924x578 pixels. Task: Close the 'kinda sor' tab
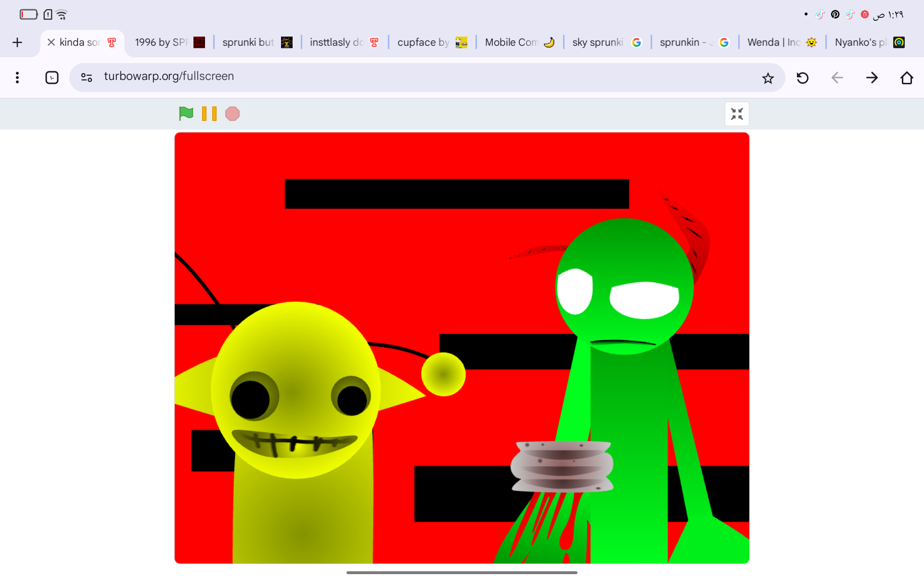51,42
